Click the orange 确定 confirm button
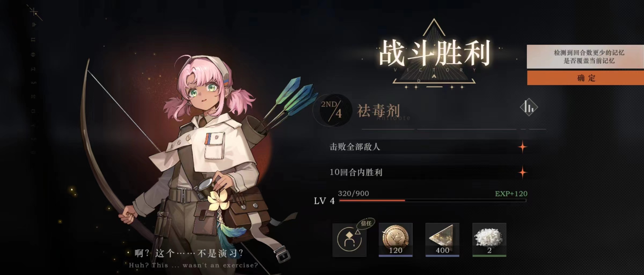This screenshot has height=275, width=644. 586,78
